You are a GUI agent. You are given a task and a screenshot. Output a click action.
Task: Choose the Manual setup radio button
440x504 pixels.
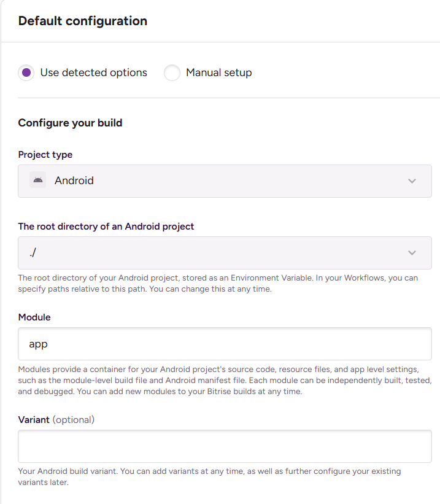click(x=172, y=73)
